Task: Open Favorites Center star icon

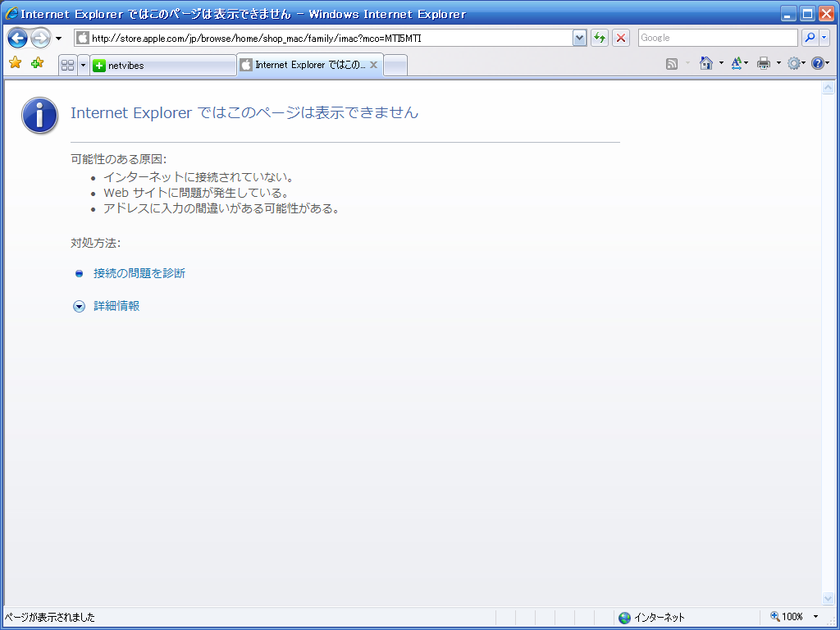Action: (16, 63)
